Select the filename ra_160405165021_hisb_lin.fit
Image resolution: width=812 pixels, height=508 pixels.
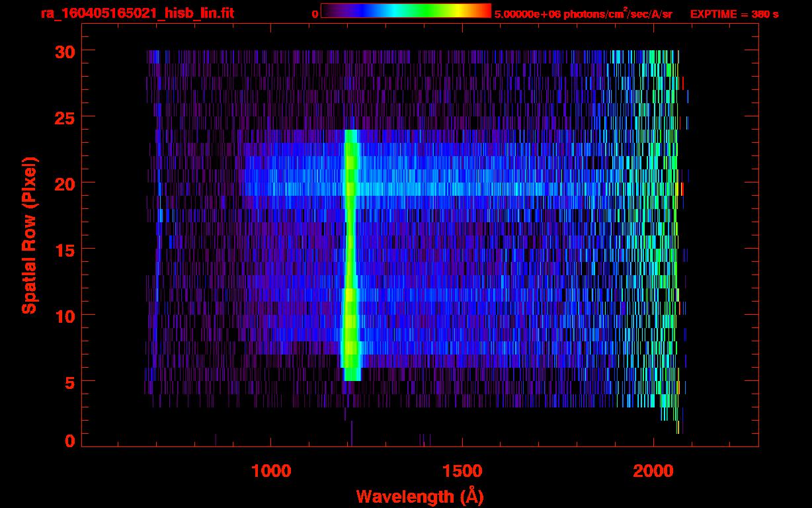tap(137, 13)
